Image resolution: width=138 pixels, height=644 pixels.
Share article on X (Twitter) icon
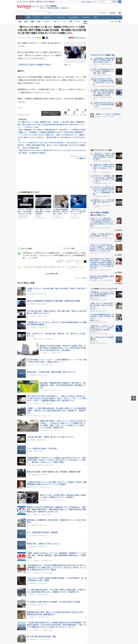point(43,38)
